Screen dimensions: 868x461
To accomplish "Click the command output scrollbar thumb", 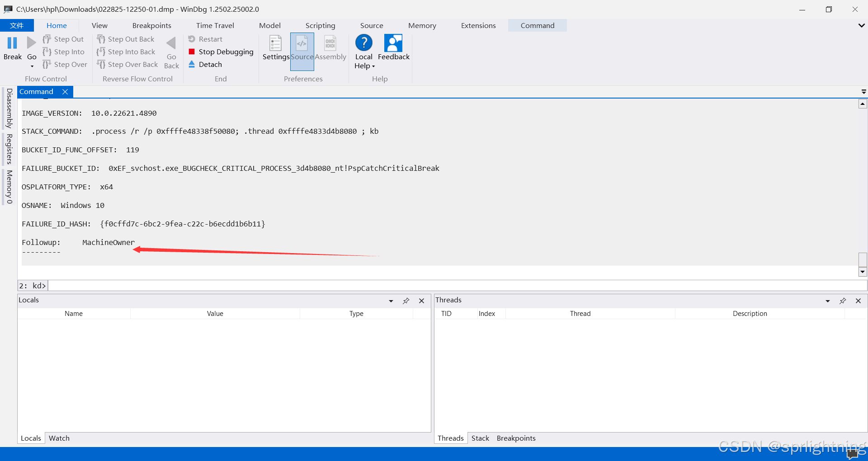I will (863, 259).
